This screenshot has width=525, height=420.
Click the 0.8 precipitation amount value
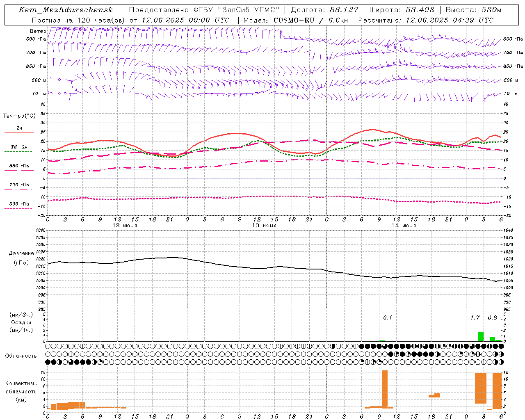(x=492, y=317)
